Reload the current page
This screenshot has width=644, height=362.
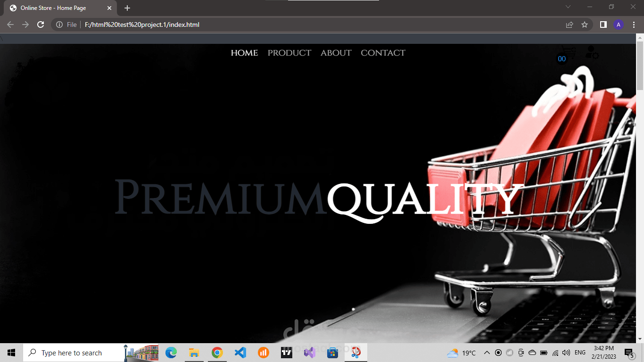pyautogui.click(x=41, y=25)
